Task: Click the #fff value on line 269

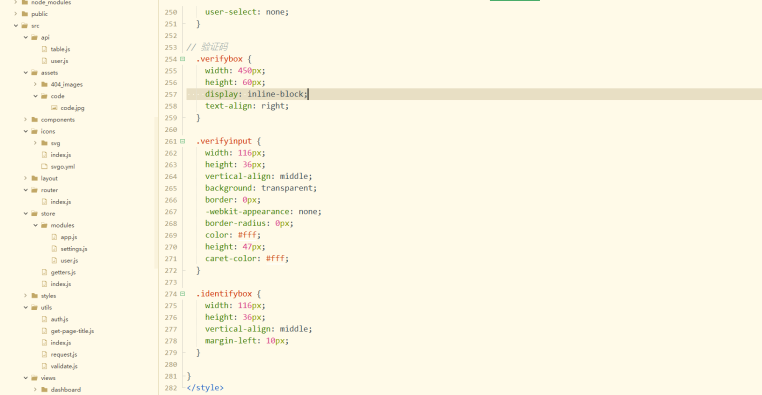Action: (247, 235)
